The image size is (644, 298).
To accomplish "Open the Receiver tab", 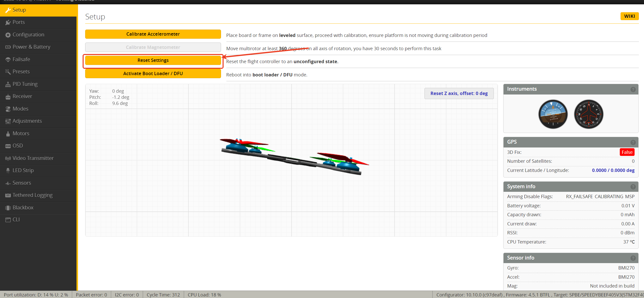I will coord(22,96).
